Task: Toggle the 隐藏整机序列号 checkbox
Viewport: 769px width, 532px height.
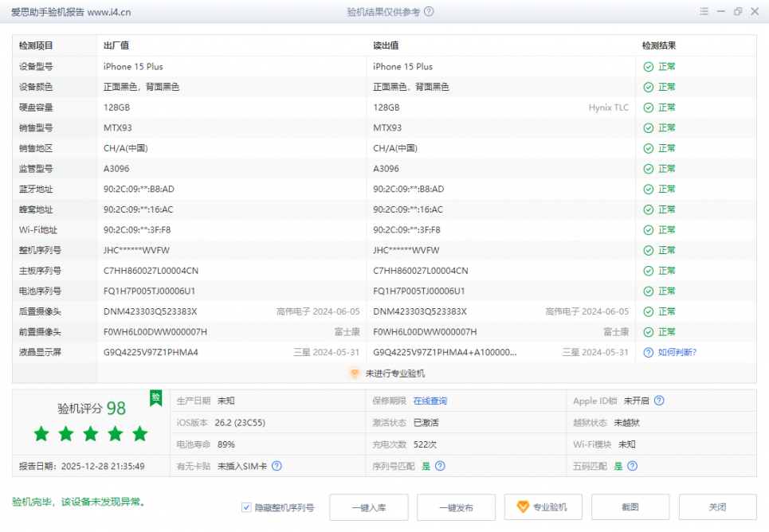Action: coord(247,507)
